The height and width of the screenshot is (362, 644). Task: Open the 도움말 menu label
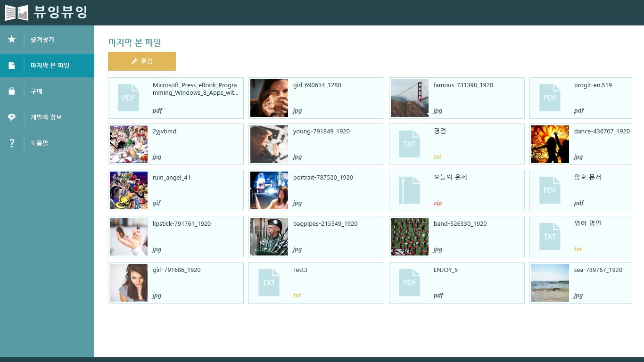click(x=40, y=143)
